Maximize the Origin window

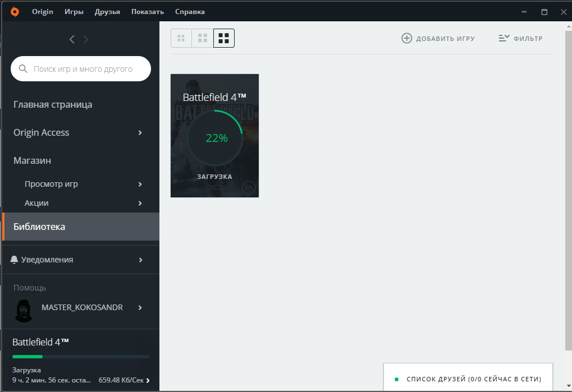point(544,12)
